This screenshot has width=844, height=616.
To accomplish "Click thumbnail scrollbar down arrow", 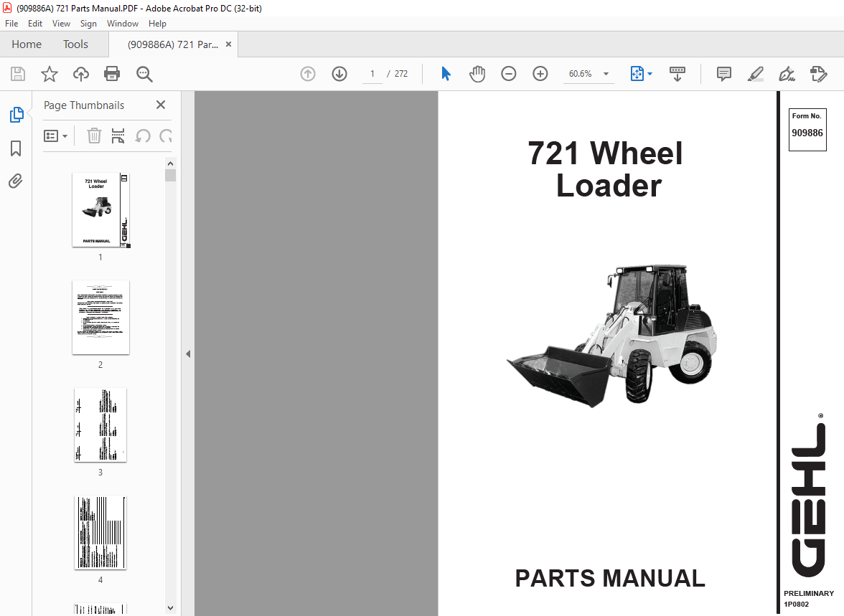I will [x=170, y=608].
